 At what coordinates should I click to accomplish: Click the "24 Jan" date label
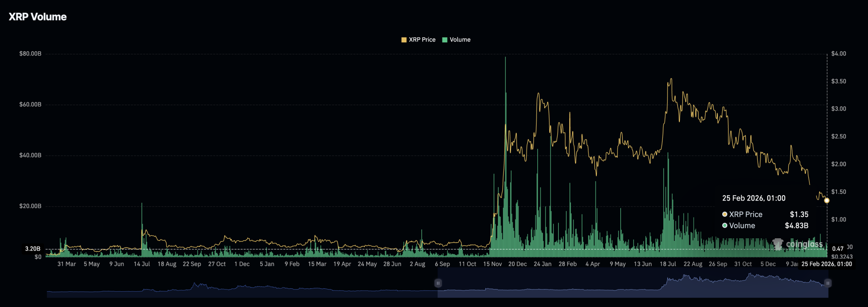click(542, 264)
